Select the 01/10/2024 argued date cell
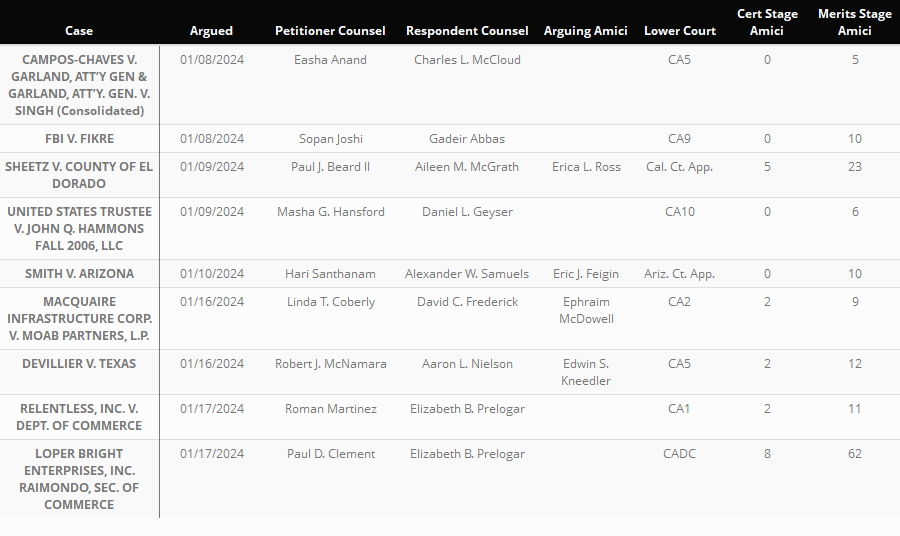The image size is (900, 536). [212, 274]
